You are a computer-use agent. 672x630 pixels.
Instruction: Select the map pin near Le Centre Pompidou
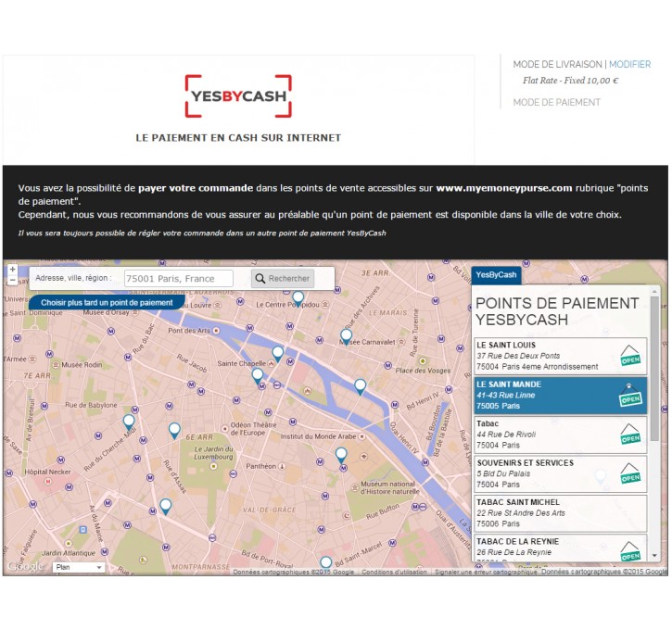298,298
